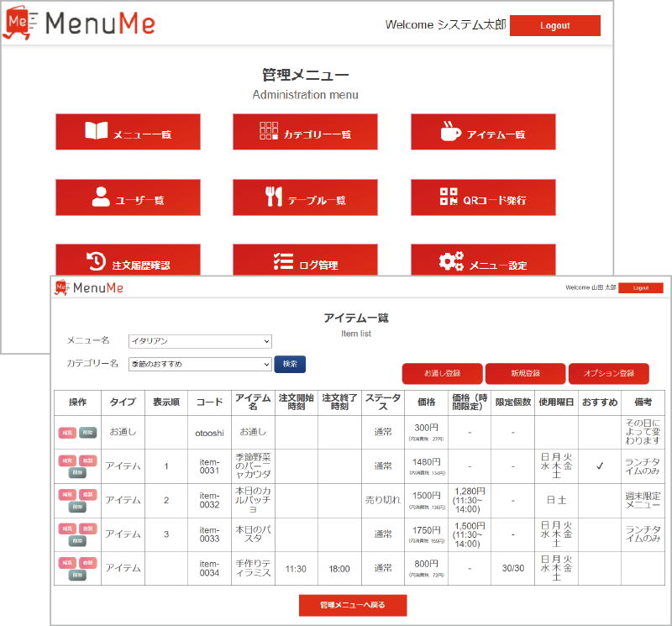Edit item-0032 row with 編集

click(67, 494)
